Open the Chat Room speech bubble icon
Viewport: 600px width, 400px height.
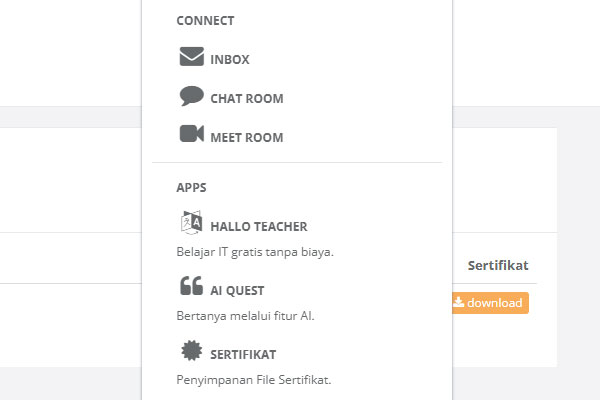[192, 96]
